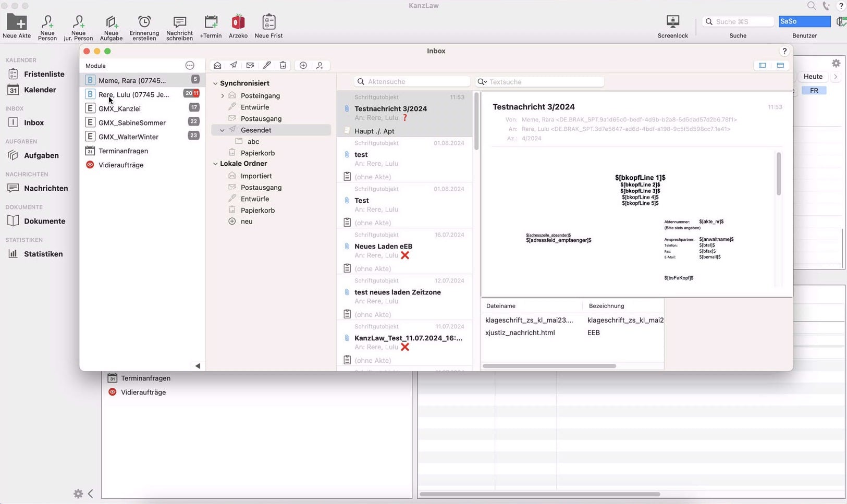
Task: Open the inbox envelope toolbar icon
Action: 217,65
